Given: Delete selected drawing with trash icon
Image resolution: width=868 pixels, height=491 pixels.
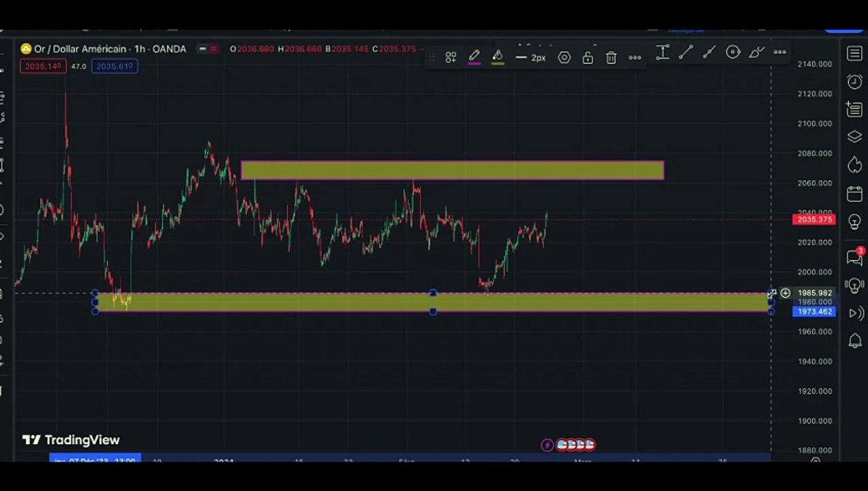Looking at the screenshot, I should click(x=611, y=58).
